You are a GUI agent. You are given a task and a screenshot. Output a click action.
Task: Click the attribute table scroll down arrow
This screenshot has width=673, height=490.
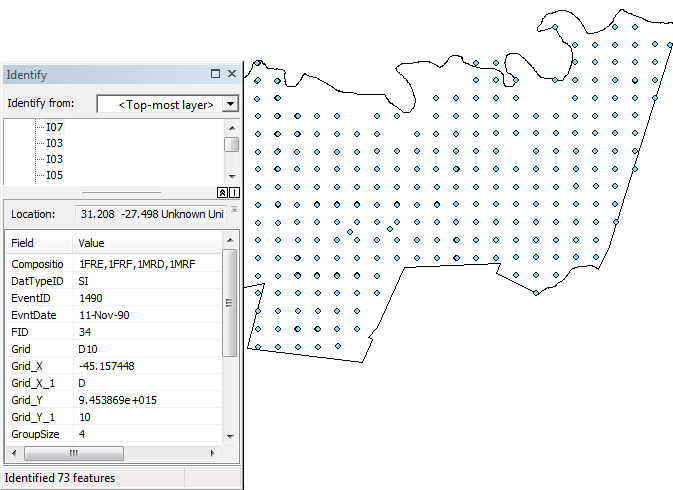point(230,437)
